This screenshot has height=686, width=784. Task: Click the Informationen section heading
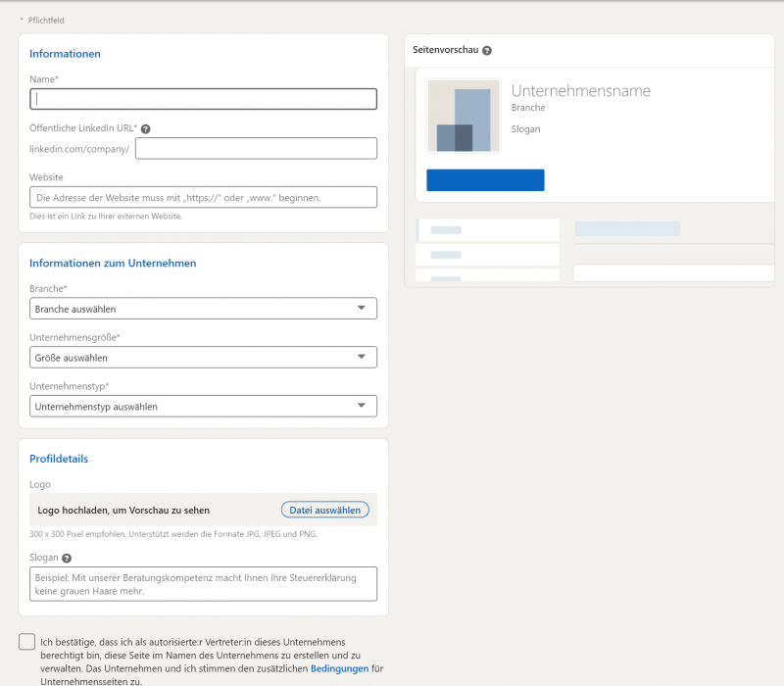pos(65,54)
